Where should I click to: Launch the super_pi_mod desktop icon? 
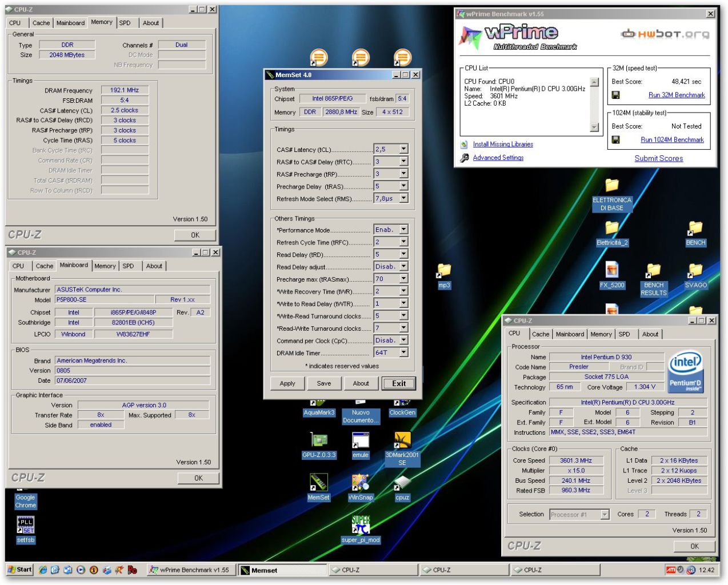(x=361, y=530)
